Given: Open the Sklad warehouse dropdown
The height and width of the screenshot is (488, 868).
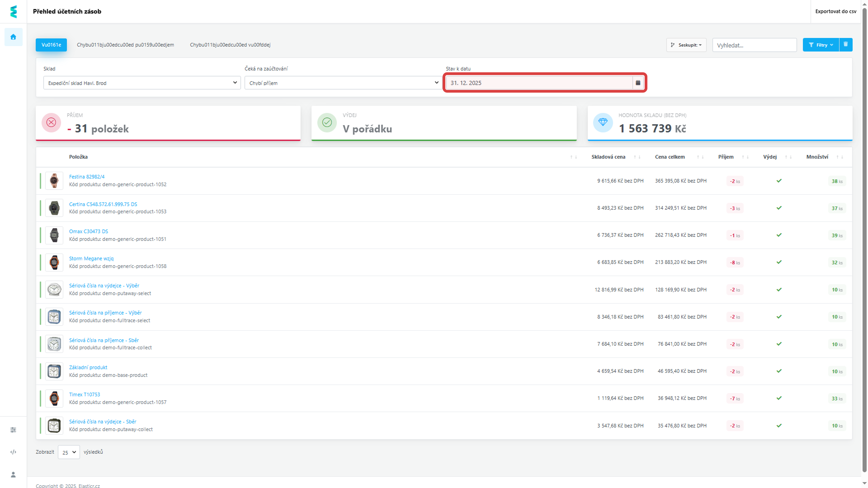Looking at the screenshot, I should coord(142,83).
